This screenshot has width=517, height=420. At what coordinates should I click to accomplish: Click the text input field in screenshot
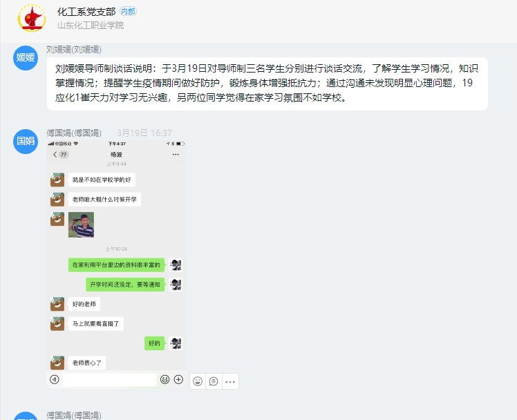[109, 379]
